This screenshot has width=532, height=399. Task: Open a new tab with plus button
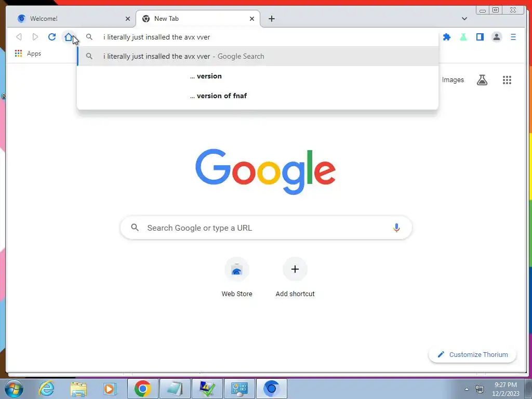pos(271,19)
